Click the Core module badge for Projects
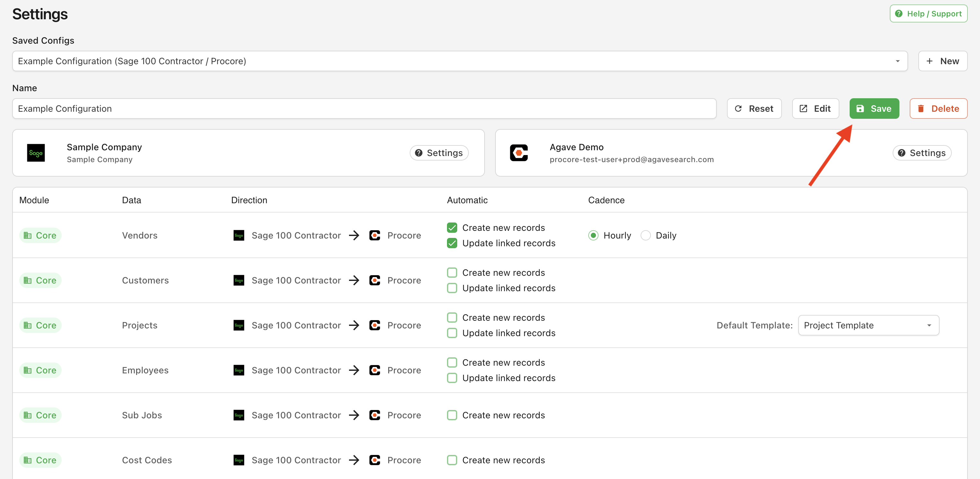 pyautogui.click(x=40, y=325)
